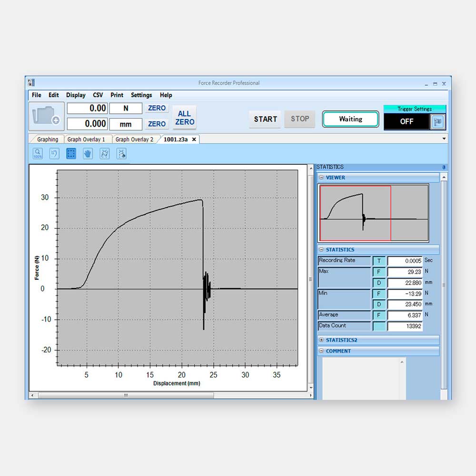Click the zoom 100% reset icon

click(38, 154)
